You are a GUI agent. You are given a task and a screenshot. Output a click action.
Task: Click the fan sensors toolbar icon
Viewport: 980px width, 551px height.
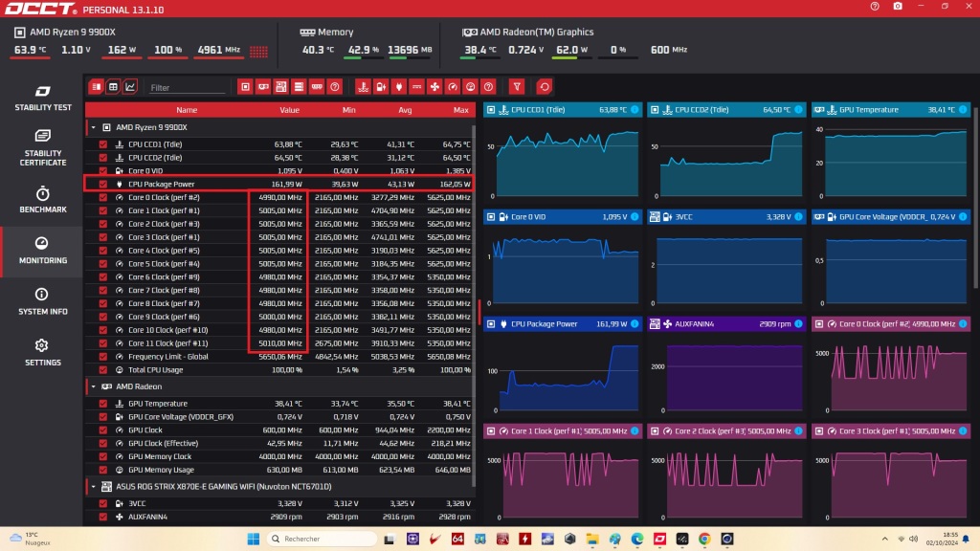coord(436,86)
